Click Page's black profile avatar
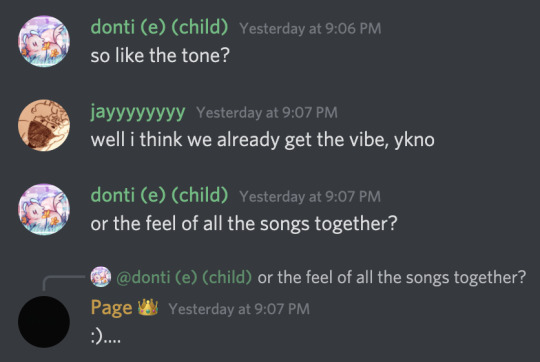Image resolution: width=540 pixels, height=362 pixels. tap(44, 322)
